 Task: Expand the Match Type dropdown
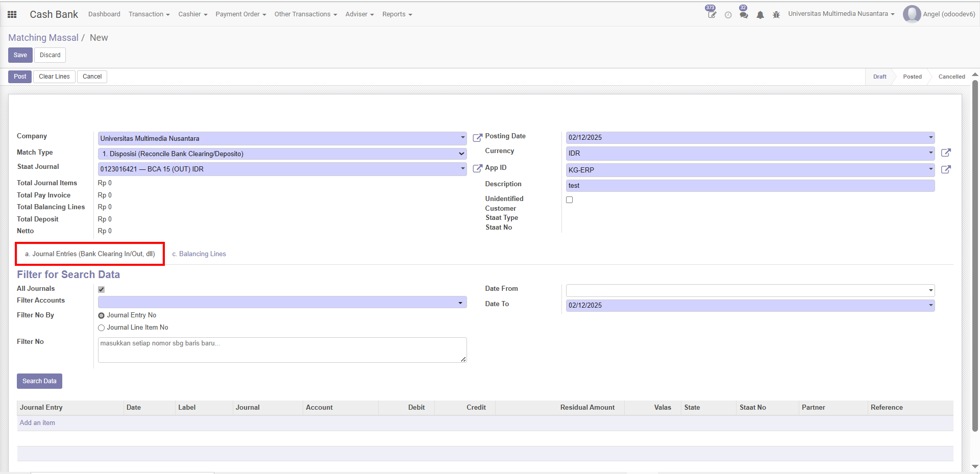[282, 154]
